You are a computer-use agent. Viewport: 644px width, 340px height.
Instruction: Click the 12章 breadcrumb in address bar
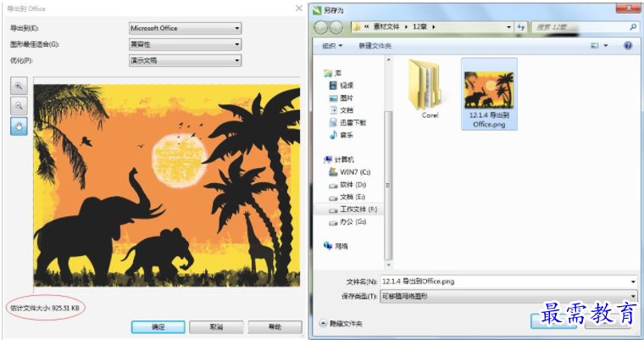click(419, 27)
